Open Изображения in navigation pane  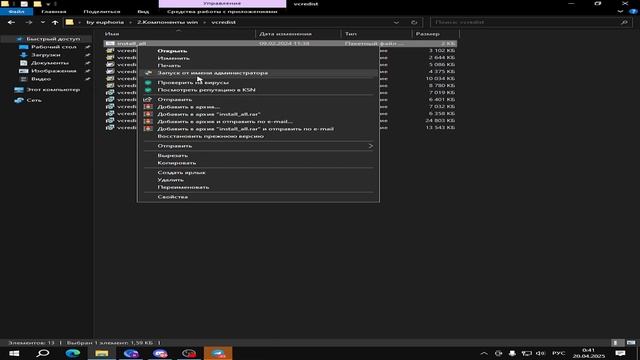click(53, 71)
